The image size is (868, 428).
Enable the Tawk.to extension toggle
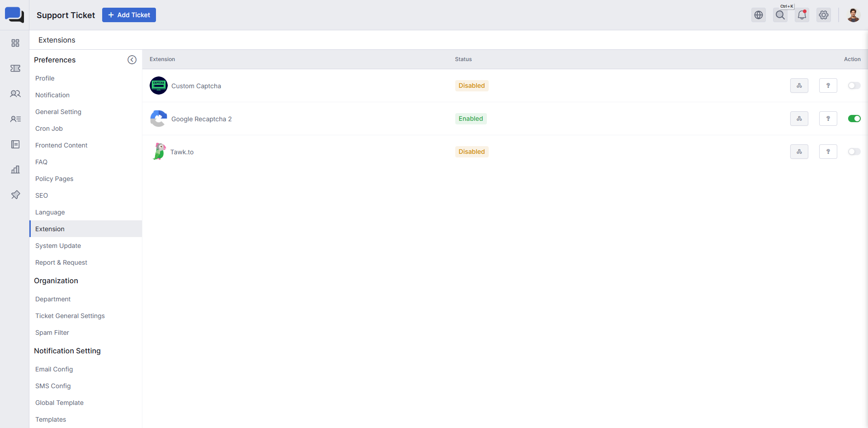[x=854, y=152]
